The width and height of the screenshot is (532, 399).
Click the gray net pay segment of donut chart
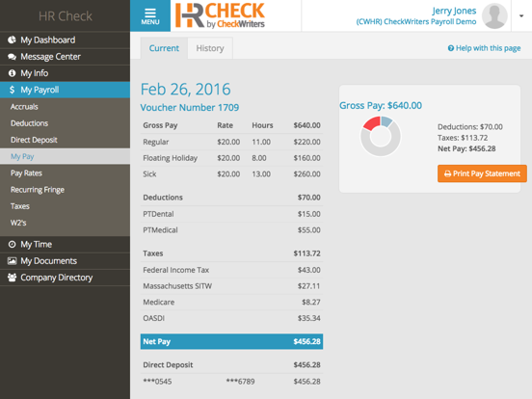[381, 152]
